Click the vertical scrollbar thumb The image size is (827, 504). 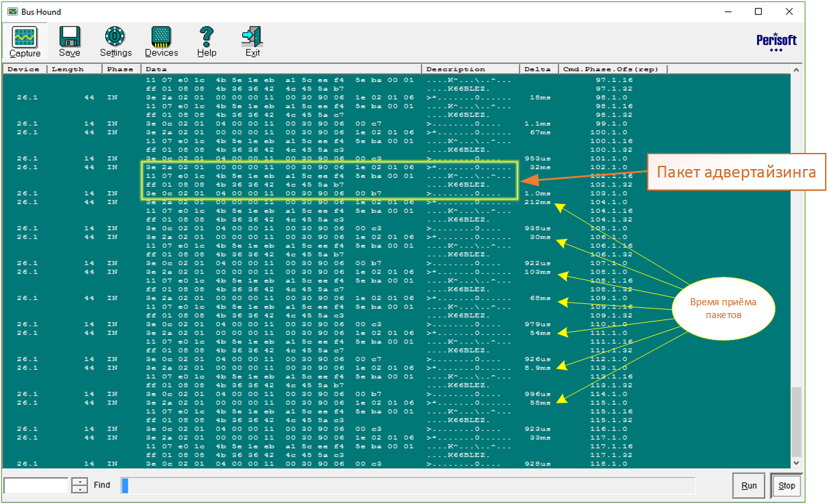795,421
